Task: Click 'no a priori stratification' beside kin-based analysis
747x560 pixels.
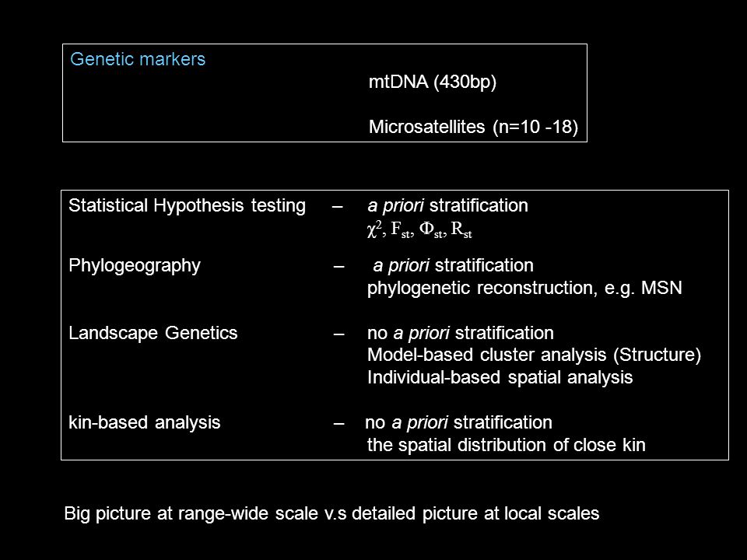Action: [x=458, y=422]
